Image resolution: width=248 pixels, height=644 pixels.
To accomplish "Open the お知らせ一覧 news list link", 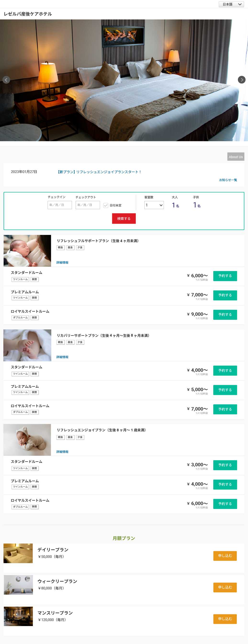I will pyautogui.click(x=228, y=180).
